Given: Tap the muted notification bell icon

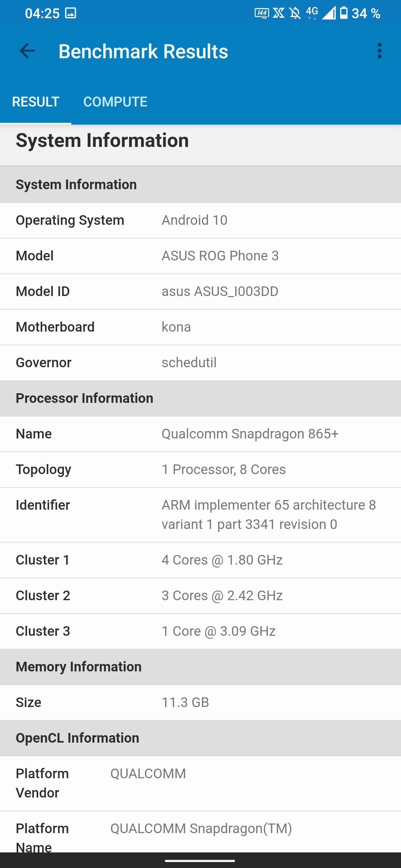Looking at the screenshot, I should pyautogui.click(x=295, y=13).
